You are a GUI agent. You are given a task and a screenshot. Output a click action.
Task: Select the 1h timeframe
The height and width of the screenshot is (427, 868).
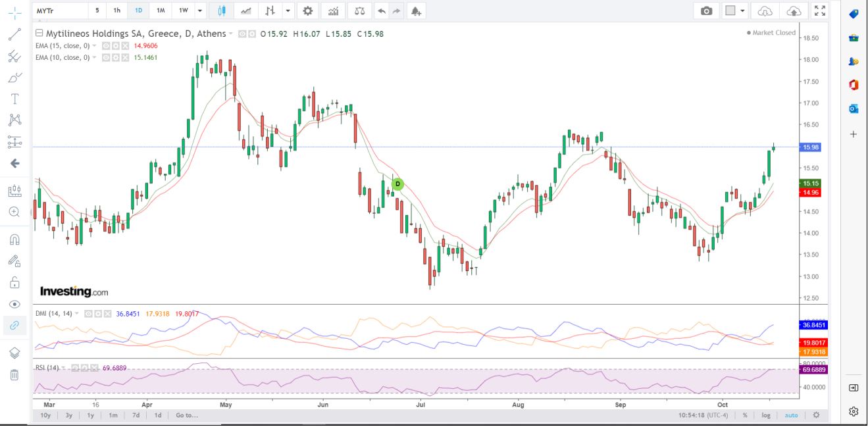(116, 11)
